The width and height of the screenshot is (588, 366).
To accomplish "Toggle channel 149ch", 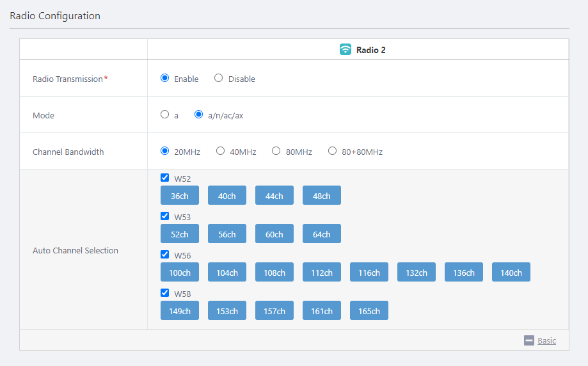I will point(180,311).
